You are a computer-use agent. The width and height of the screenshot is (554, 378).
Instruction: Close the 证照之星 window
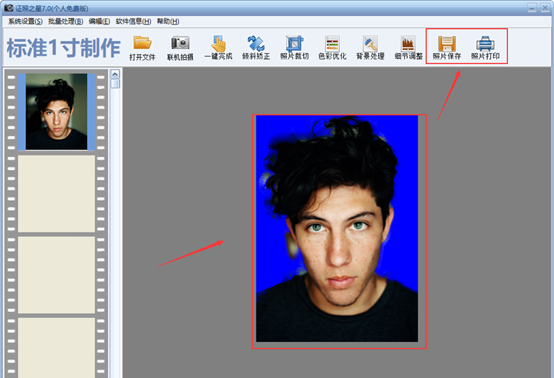coord(545,8)
